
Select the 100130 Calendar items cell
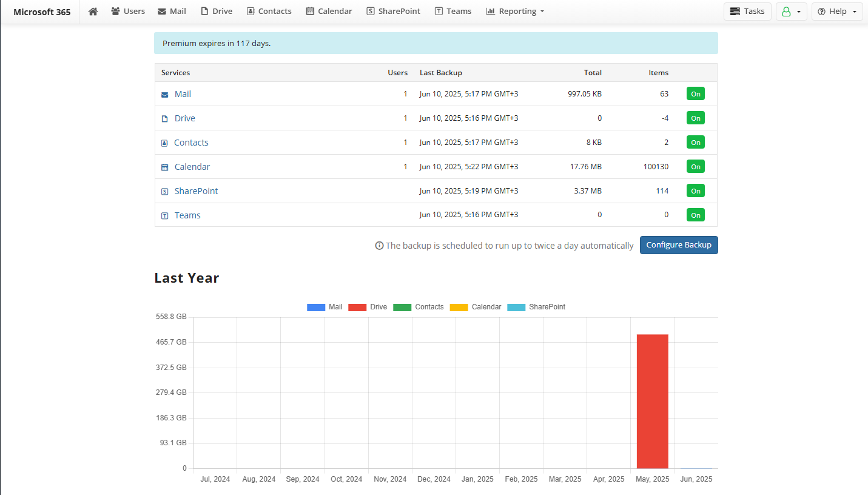656,167
